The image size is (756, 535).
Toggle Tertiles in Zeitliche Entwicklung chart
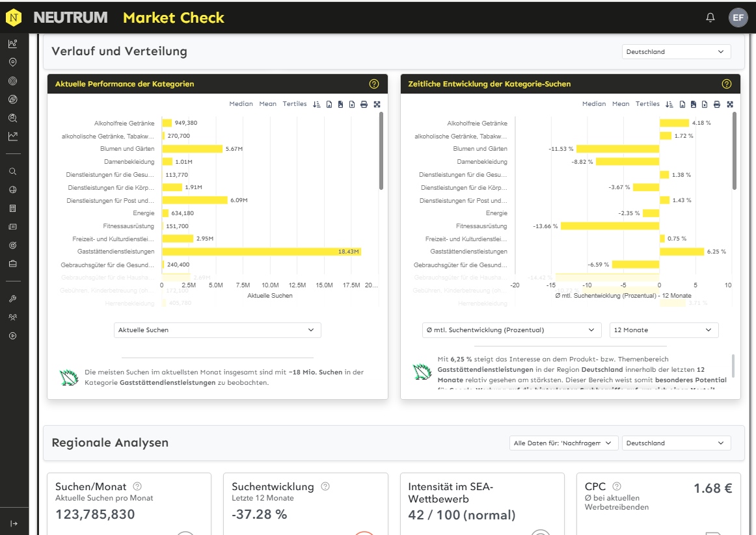(647, 103)
